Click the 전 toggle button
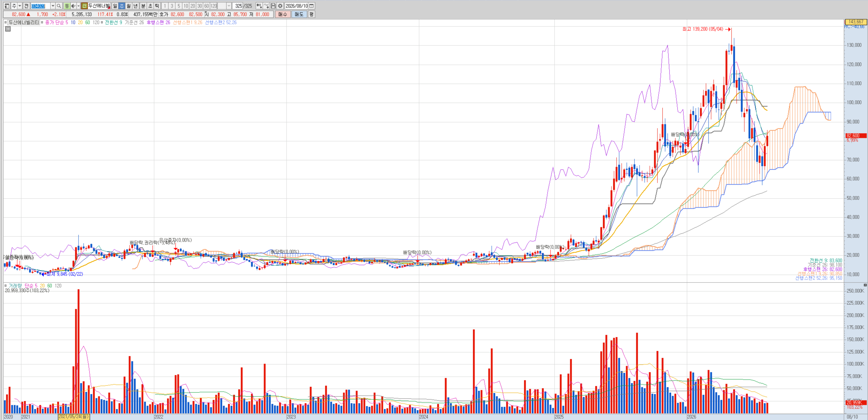 click(26, 6)
